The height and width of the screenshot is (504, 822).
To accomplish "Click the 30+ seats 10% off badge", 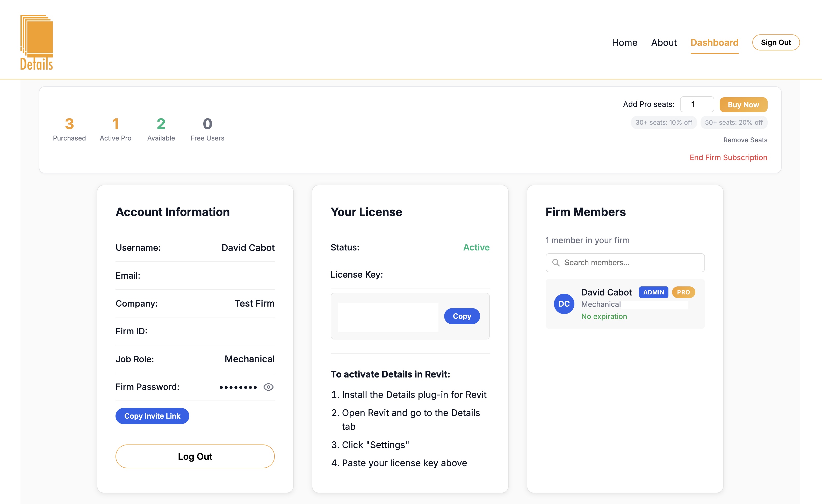I will click(664, 122).
